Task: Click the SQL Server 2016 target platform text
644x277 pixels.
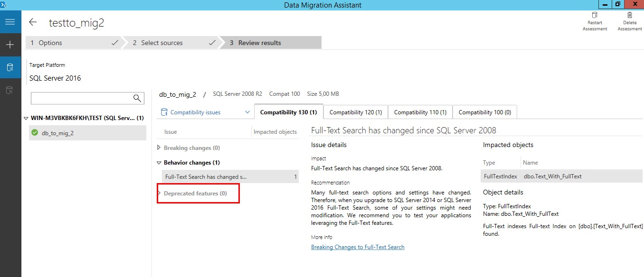Action: pos(55,78)
